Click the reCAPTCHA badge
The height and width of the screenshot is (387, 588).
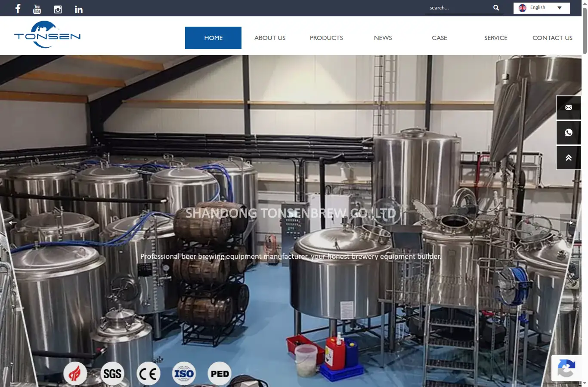566,368
